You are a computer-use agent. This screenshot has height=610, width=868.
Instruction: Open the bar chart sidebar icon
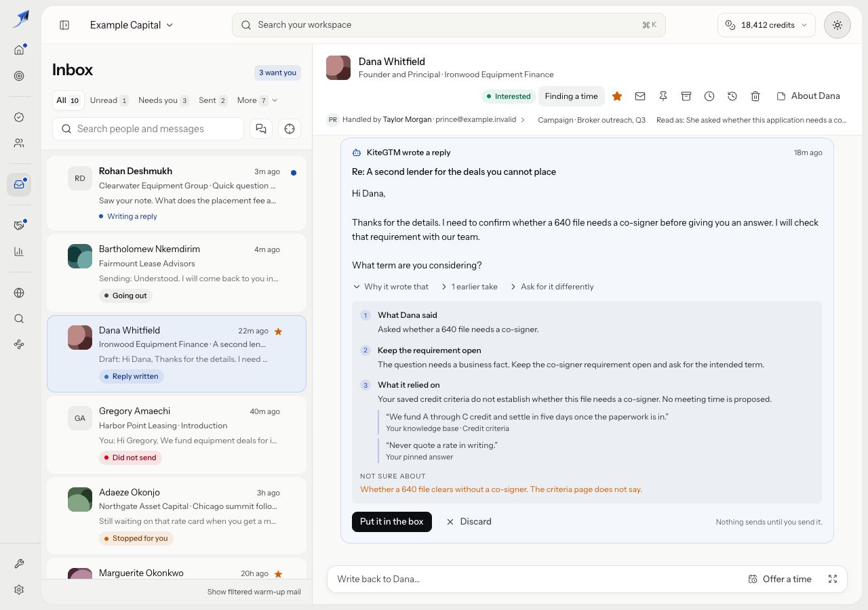point(19,251)
